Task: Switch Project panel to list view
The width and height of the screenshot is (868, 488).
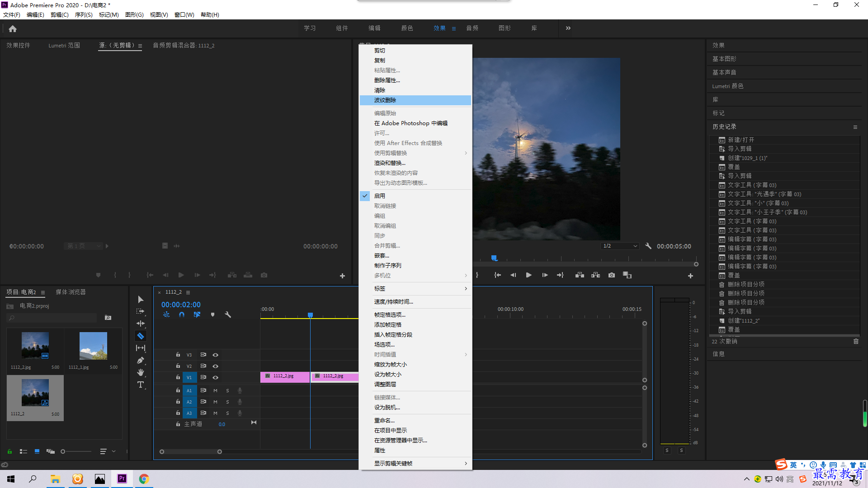Action: (24, 451)
